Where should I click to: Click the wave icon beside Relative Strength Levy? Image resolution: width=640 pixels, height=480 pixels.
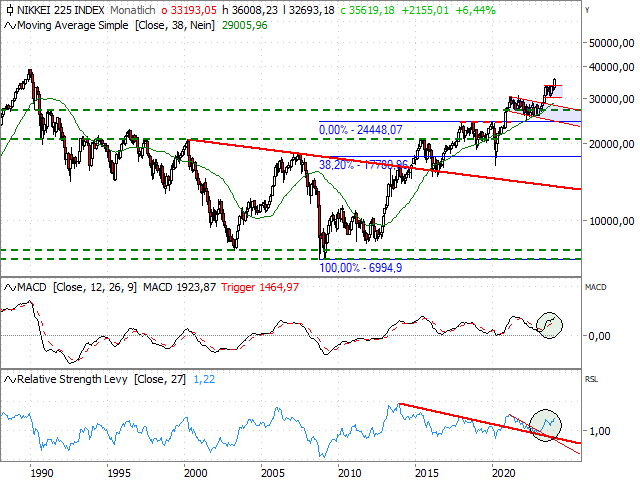coord(10,380)
